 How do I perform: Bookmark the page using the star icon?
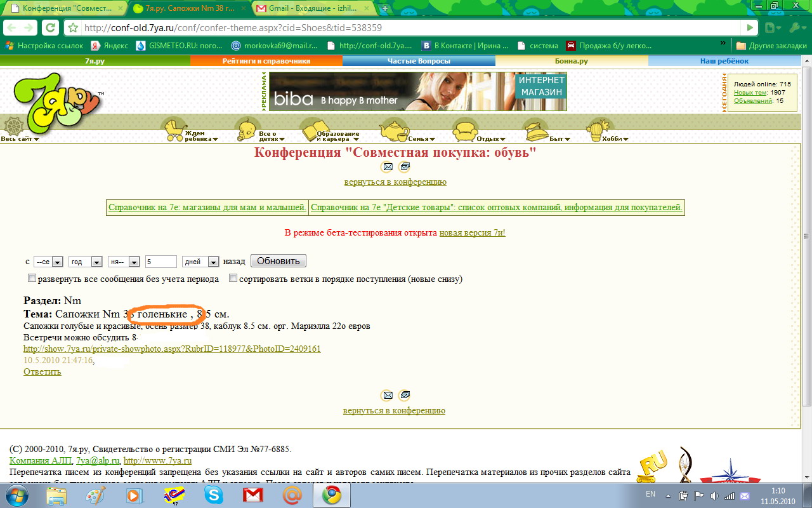point(74,28)
